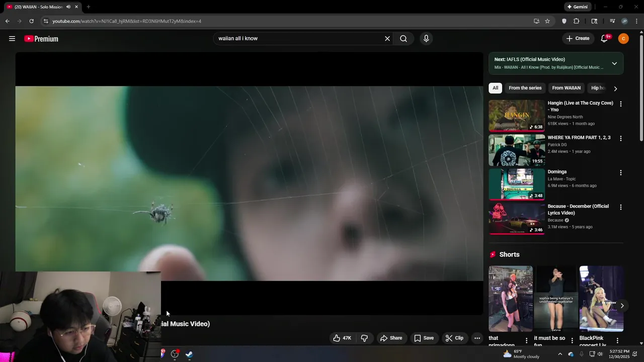The image size is (644, 362).
Task: Open Because - December lyrics video title
Action: tap(578, 210)
